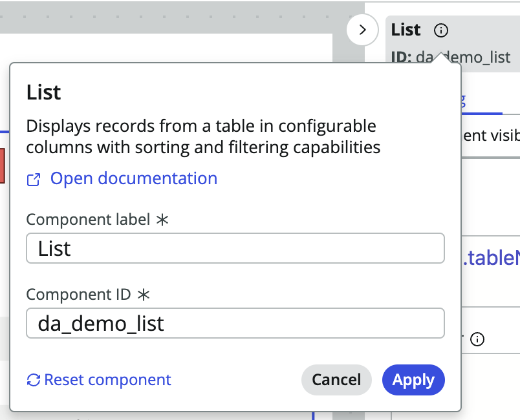
Task: Click the circular arrows reset icon
Action: [x=34, y=380]
